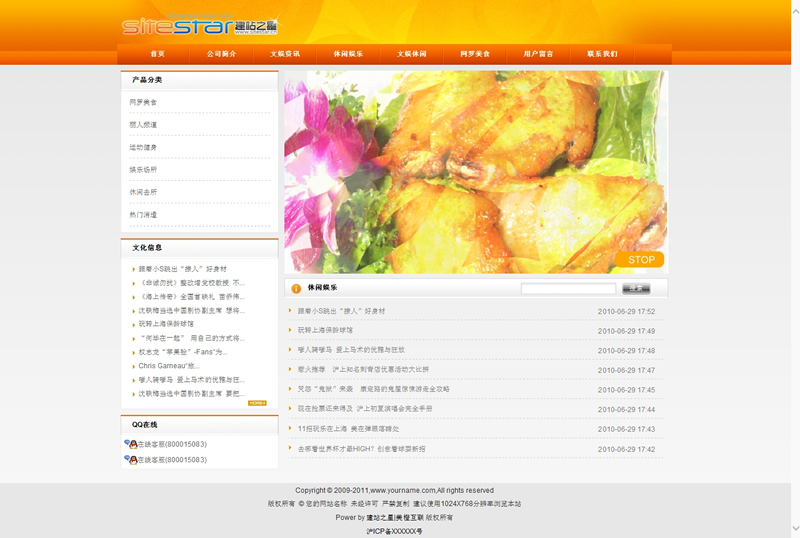
Task: Click the small orange MORE icon
Action: pyautogui.click(x=257, y=403)
